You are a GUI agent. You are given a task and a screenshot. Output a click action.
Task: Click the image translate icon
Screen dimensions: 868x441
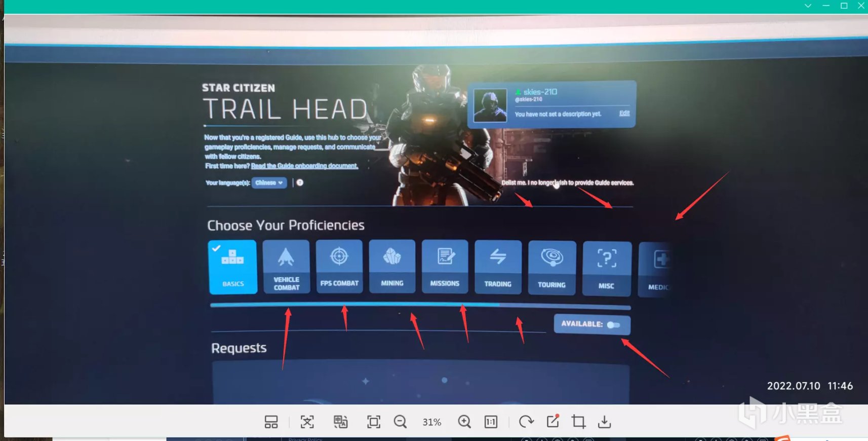coord(340,422)
